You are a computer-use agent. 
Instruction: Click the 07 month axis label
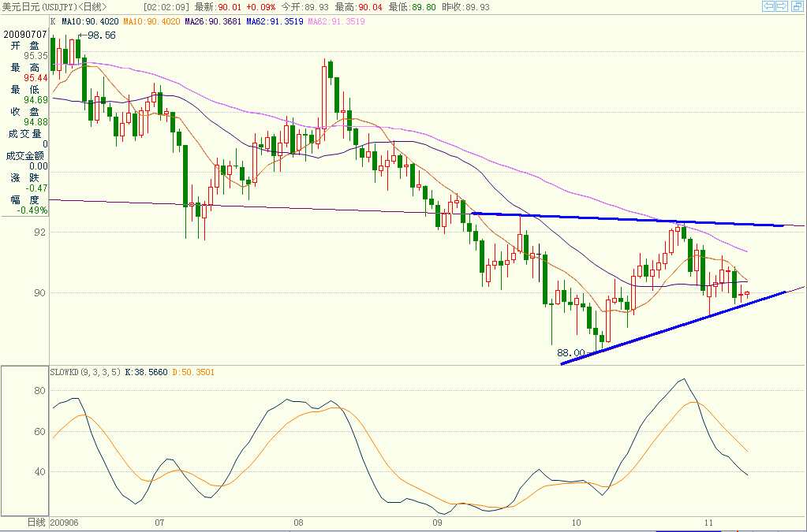pyautogui.click(x=159, y=523)
